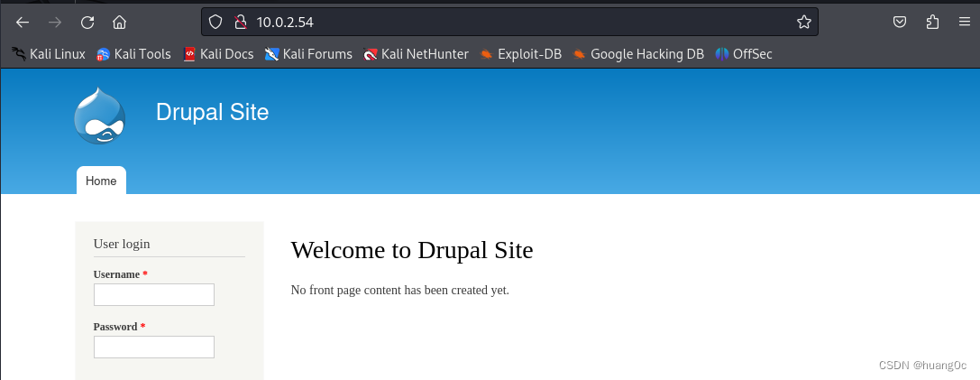Open the Kali Forums bookmark
Image resolution: width=980 pixels, height=380 pixels.
click(308, 54)
